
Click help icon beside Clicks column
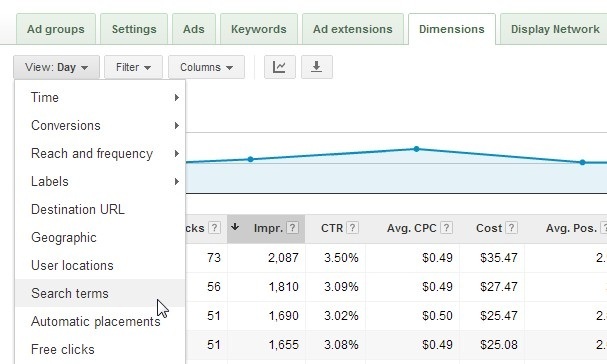[x=214, y=228]
